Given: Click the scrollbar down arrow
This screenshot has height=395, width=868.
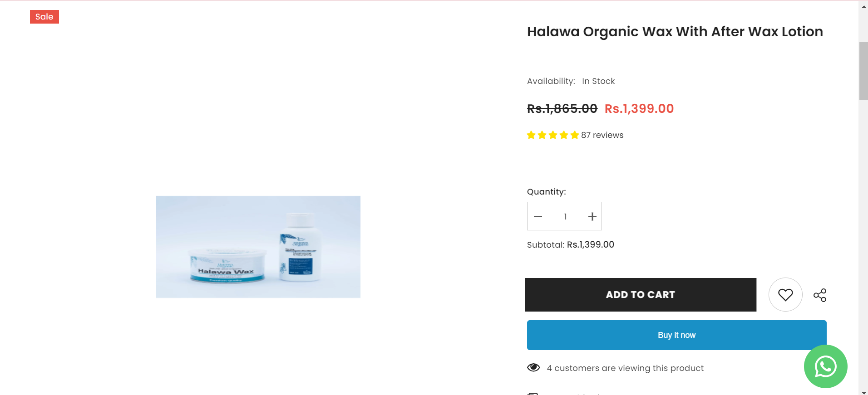Looking at the screenshot, I should click(863, 392).
